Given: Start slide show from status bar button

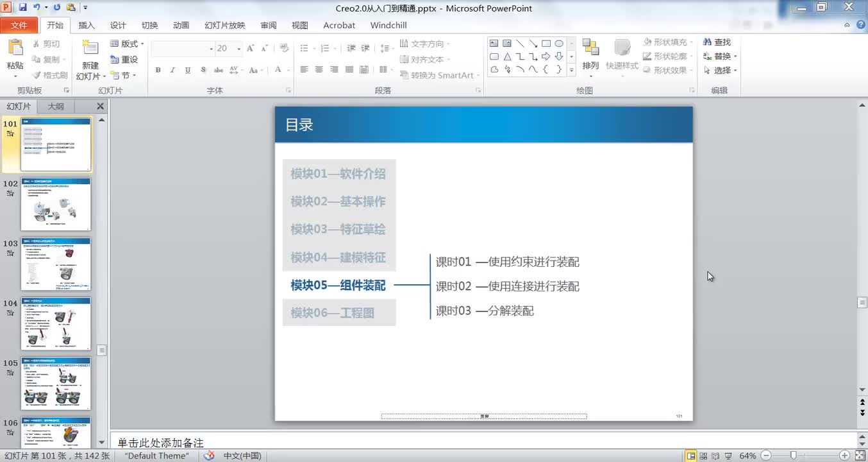Looking at the screenshot, I should [x=728, y=456].
